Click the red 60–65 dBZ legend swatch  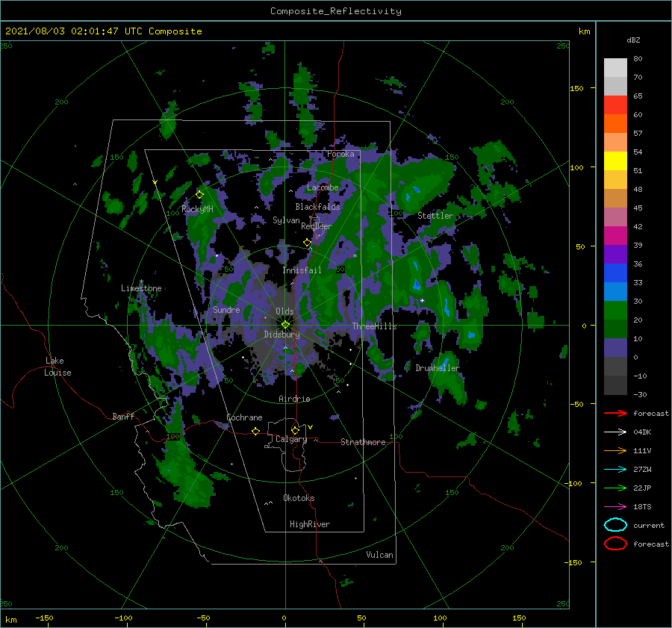615,105
